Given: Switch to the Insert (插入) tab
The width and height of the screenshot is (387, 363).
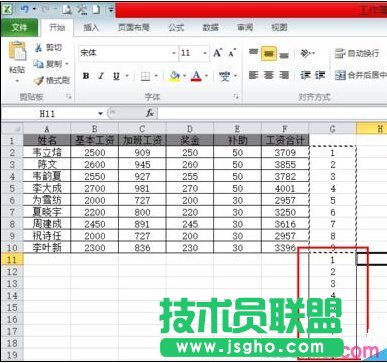Looking at the screenshot, I should pos(91,28).
